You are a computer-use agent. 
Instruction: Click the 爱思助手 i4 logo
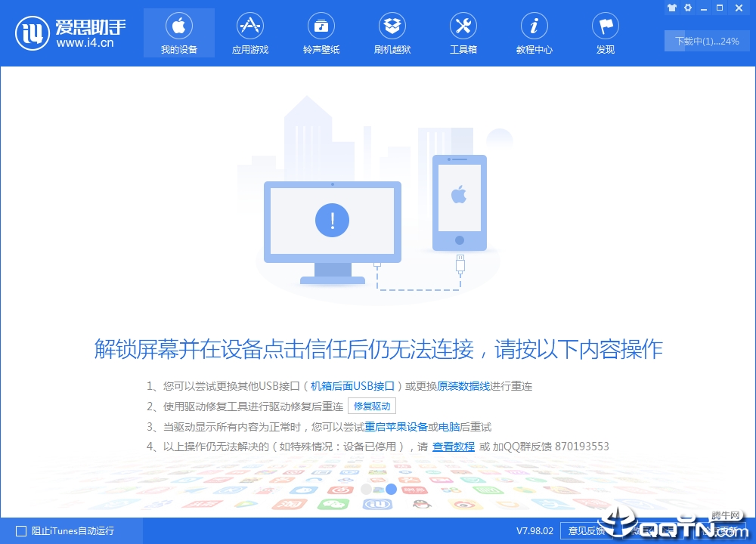point(70,32)
